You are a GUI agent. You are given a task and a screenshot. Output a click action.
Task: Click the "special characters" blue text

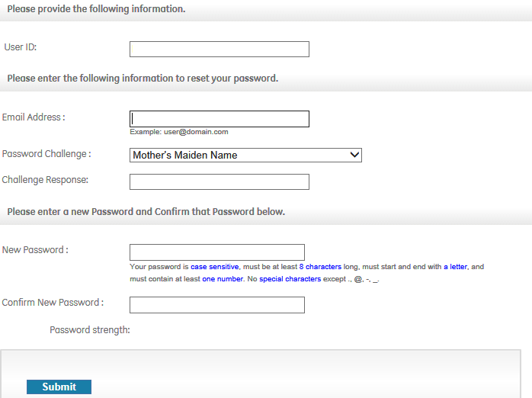click(x=290, y=280)
